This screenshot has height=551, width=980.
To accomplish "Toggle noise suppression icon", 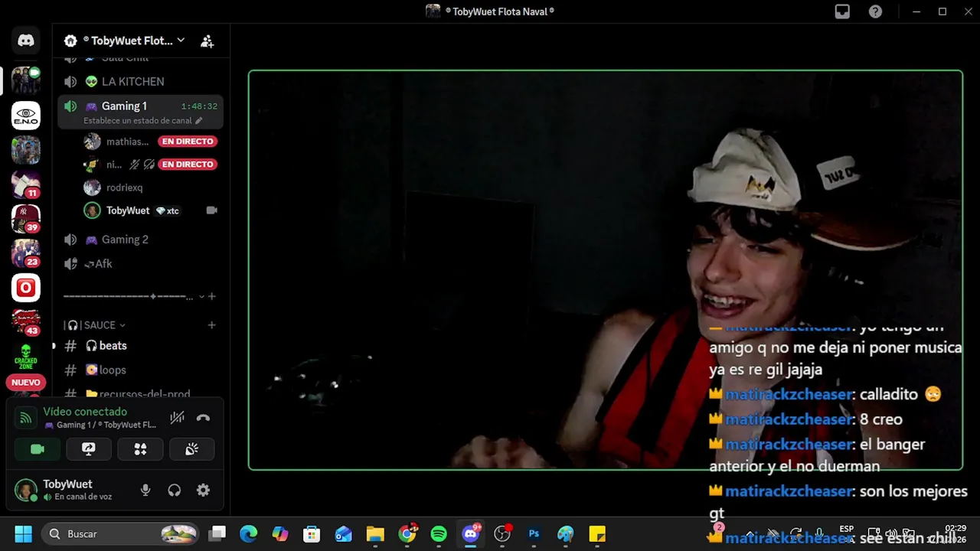I will (x=177, y=418).
